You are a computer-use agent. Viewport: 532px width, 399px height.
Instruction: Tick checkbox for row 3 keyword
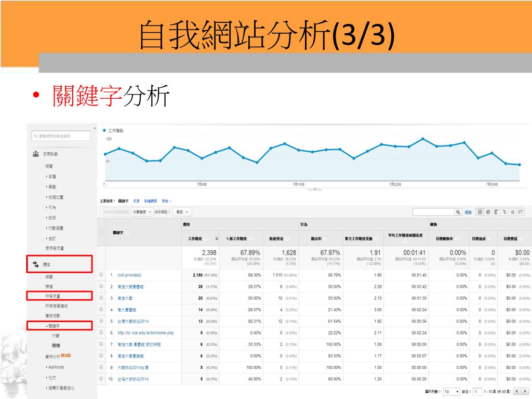pyautogui.click(x=101, y=298)
